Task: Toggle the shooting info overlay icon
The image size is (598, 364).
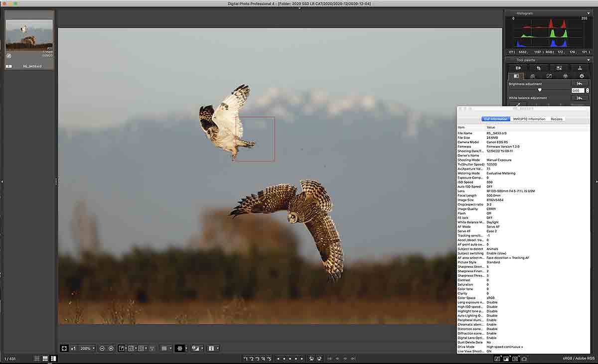Action: pyautogui.click(x=210, y=349)
